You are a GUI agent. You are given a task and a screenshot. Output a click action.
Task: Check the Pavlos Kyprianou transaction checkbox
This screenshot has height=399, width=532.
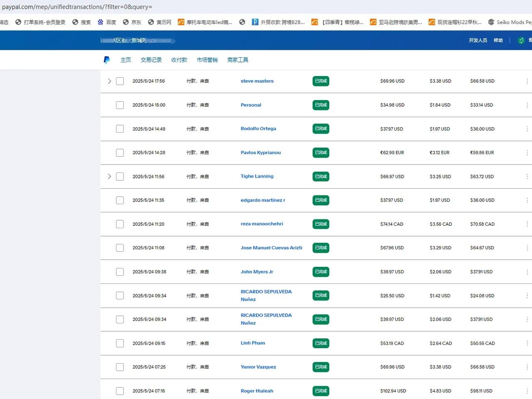point(120,153)
